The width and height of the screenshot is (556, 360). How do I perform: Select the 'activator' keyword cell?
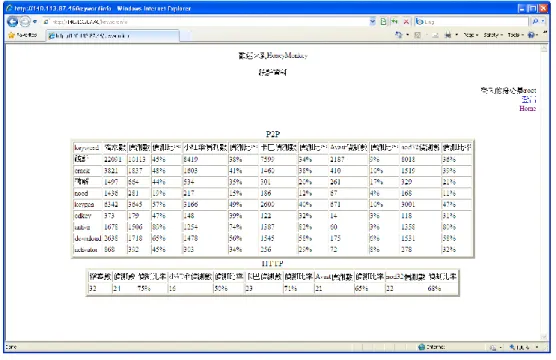87,250
